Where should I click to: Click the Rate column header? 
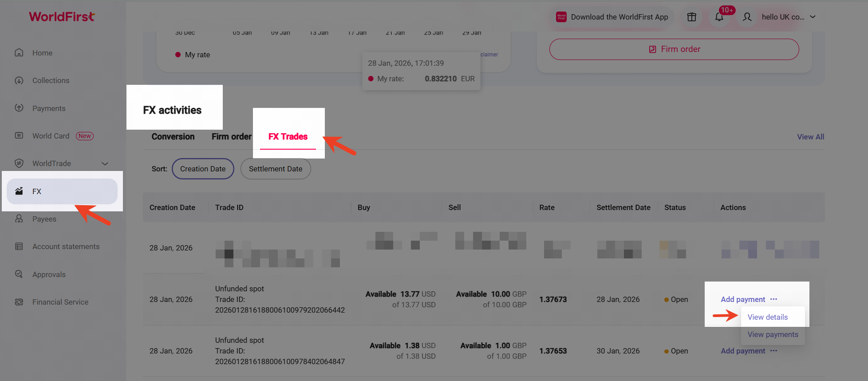pyautogui.click(x=547, y=207)
